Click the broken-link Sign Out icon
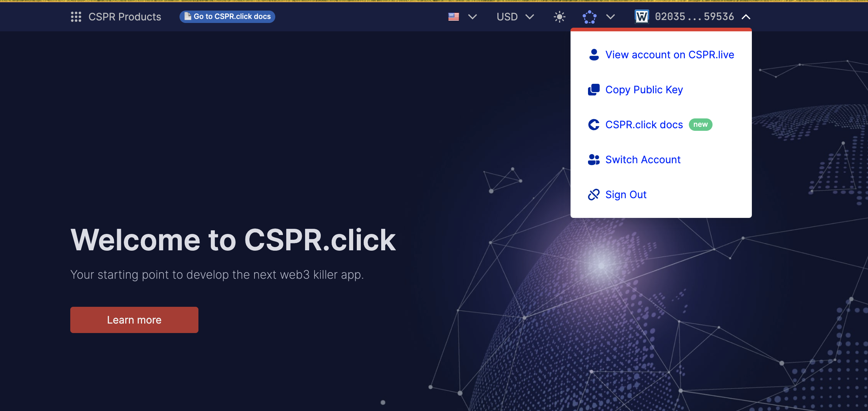The height and width of the screenshot is (411, 868). coord(594,195)
